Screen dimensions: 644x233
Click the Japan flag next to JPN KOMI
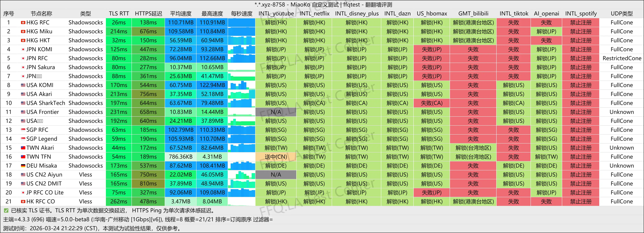tap(23, 50)
